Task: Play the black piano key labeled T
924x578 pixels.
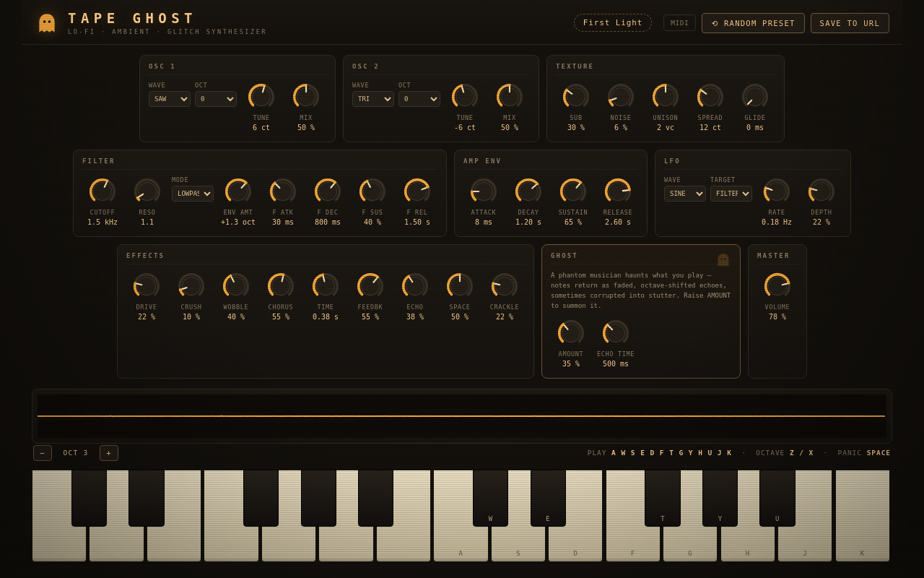Action: [663, 498]
